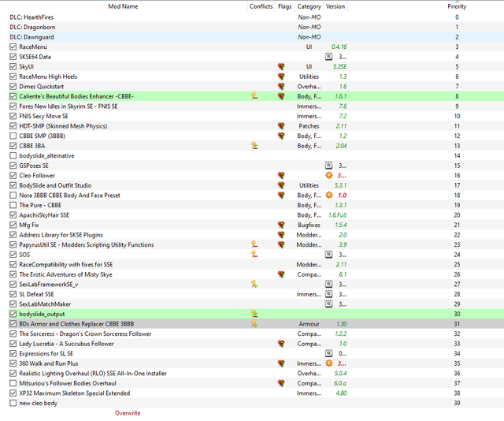The height and width of the screenshot is (421, 504).
Task: Select the FNIS Sexy Move SE mod
Action: 256,116
